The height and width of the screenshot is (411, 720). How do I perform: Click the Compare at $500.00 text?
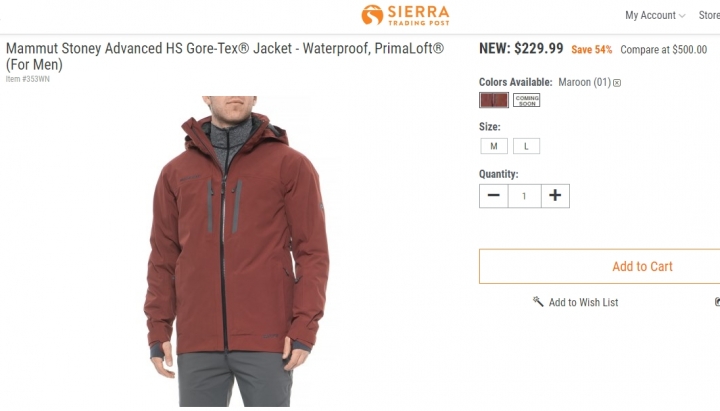664,50
